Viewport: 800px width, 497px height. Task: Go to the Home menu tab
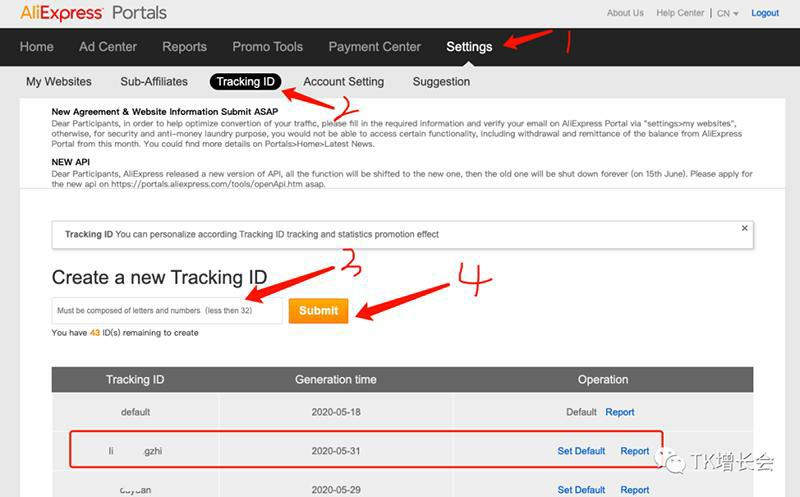pyautogui.click(x=37, y=46)
